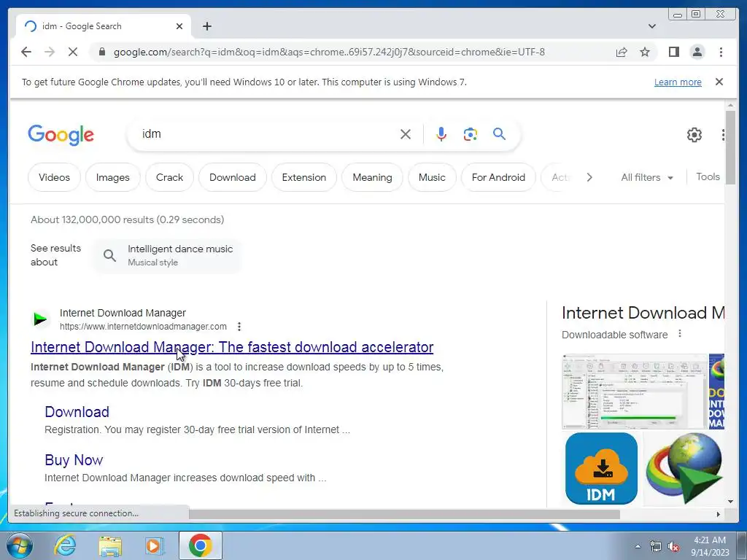Viewport: 747px width, 560px height.
Task: Expand the All filters dropdown
Action: point(647,177)
